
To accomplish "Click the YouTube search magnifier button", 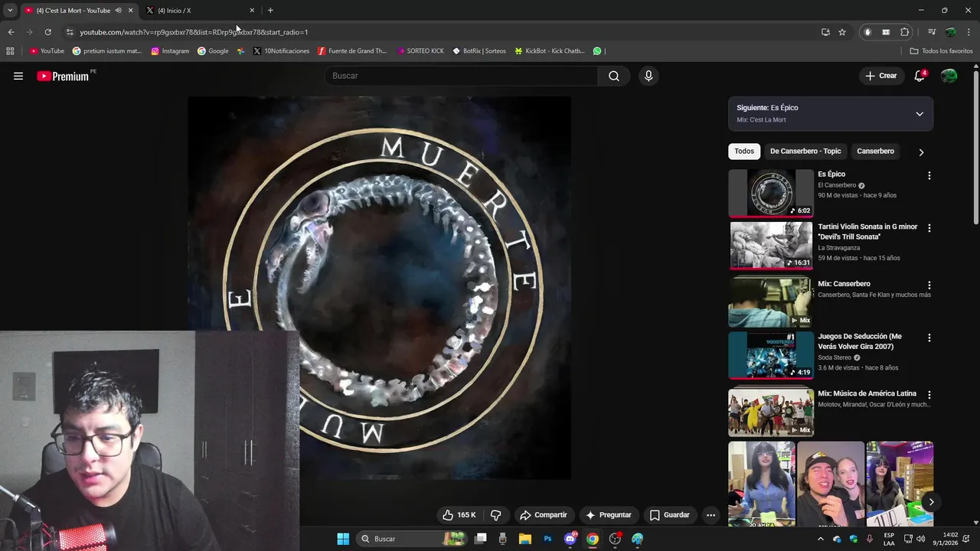I will click(x=614, y=76).
